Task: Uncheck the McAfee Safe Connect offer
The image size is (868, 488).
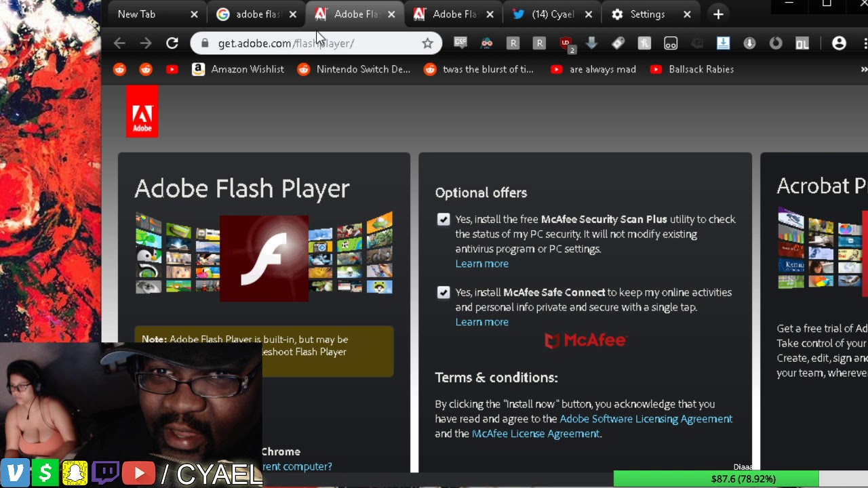Action: click(443, 293)
